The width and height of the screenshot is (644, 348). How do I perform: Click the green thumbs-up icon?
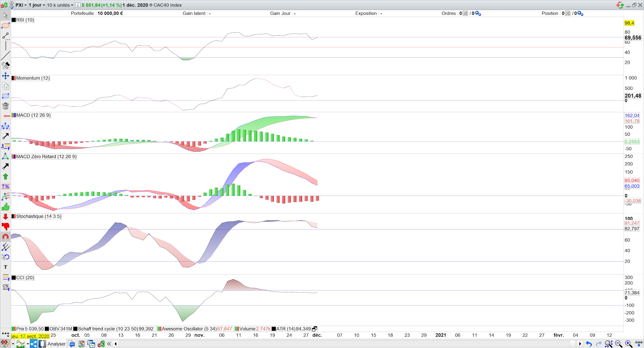[x=5, y=207]
